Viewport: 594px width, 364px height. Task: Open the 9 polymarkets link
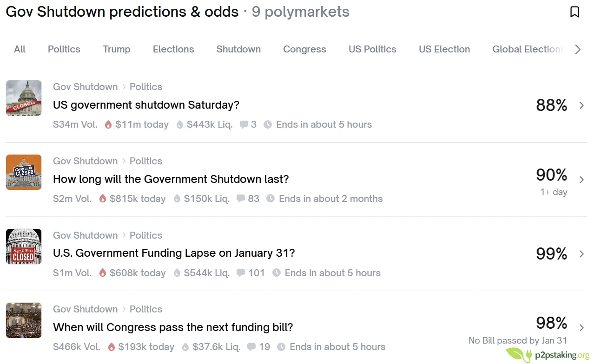(x=299, y=12)
